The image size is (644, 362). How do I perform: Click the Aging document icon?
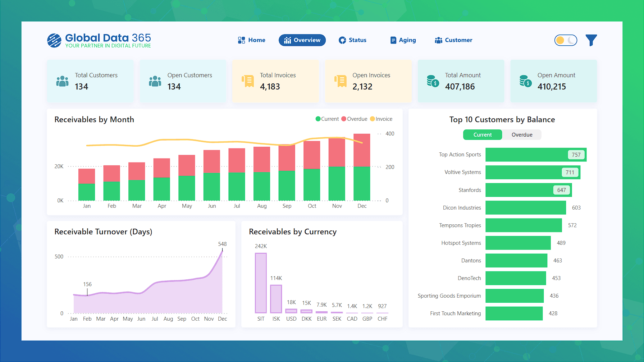tap(393, 40)
